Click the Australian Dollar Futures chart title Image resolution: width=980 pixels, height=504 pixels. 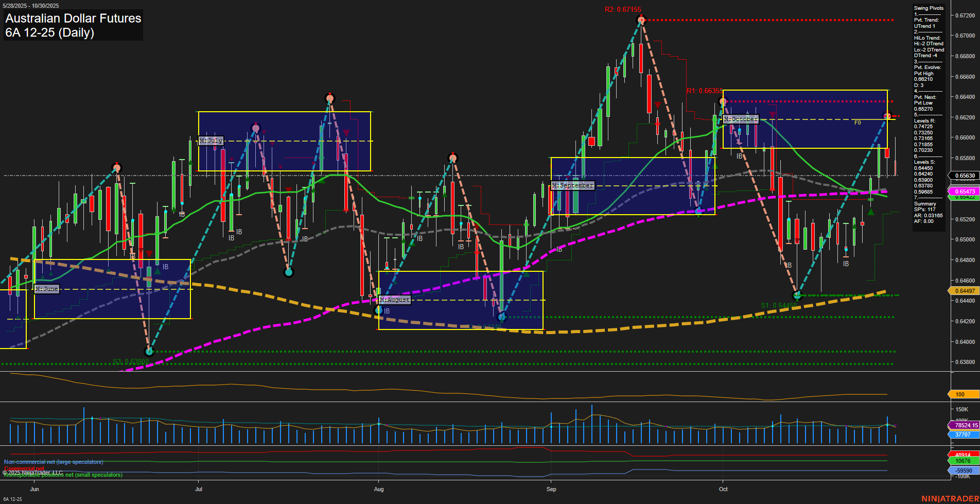[x=73, y=19]
